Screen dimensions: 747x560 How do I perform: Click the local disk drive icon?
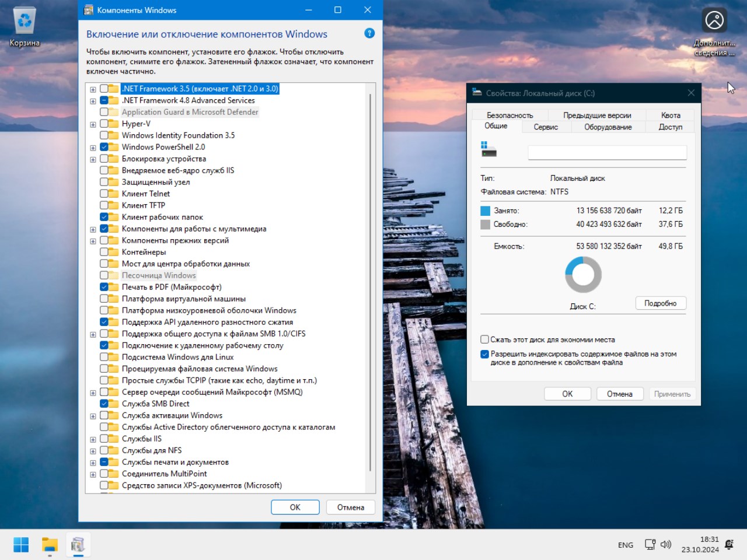tap(488, 149)
